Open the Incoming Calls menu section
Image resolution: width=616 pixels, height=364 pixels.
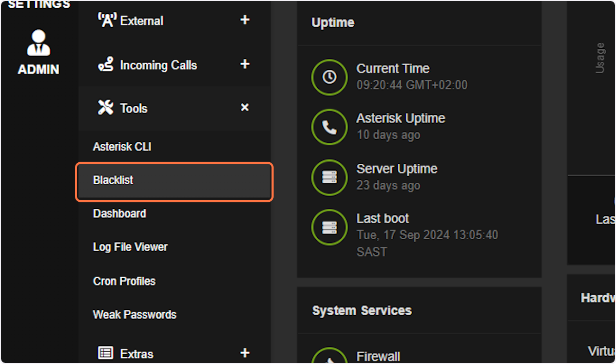[175, 65]
